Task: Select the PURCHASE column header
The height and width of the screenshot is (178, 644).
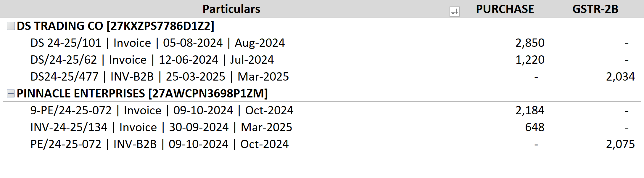Action: (x=505, y=9)
